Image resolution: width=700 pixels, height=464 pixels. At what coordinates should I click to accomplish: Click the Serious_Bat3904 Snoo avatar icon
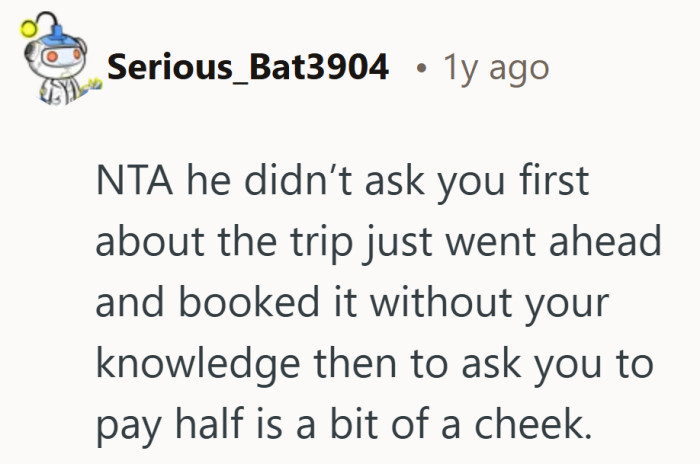pyautogui.click(x=51, y=67)
